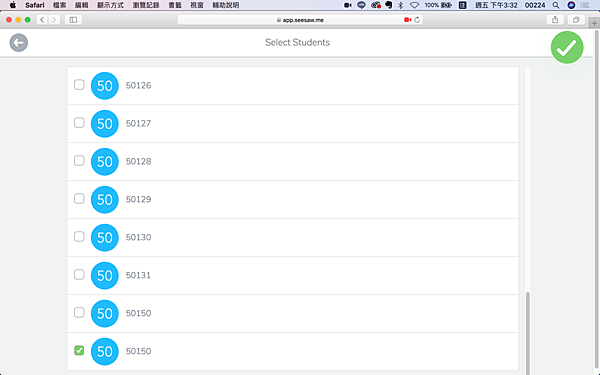The height and width of the screenshot is (375, 600).
Task: Click the student name 50128
Action: point(139,161)
